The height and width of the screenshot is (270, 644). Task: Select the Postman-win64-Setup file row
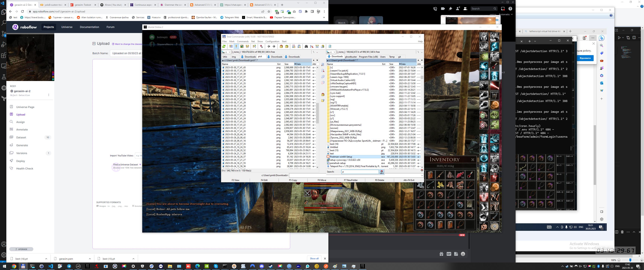373,157
